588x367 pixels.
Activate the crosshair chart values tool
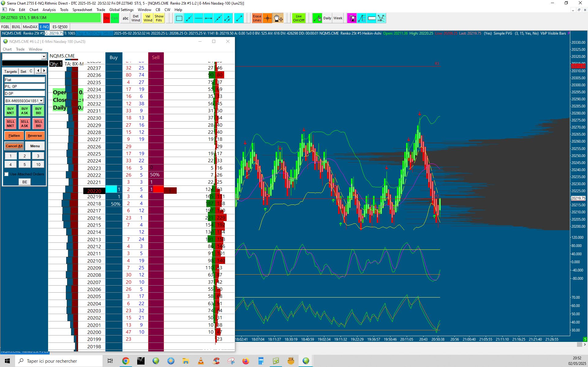tap(267, 18)
